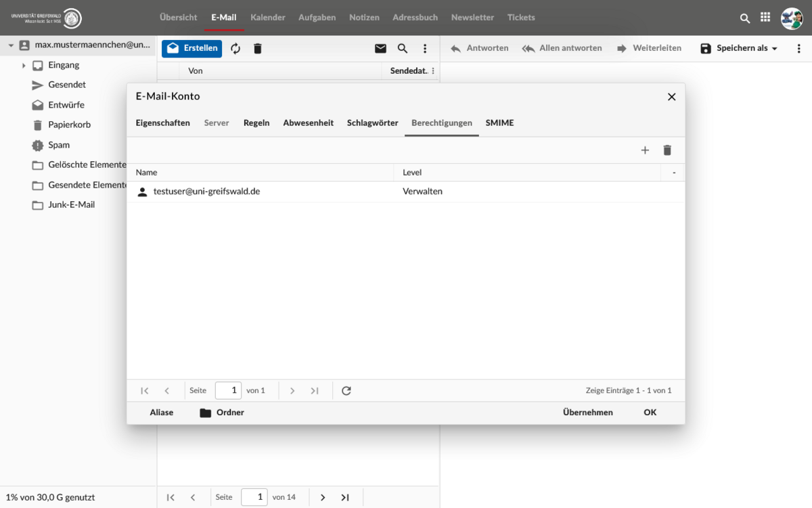Open the apps grid menu icon

tap(765, 18)
